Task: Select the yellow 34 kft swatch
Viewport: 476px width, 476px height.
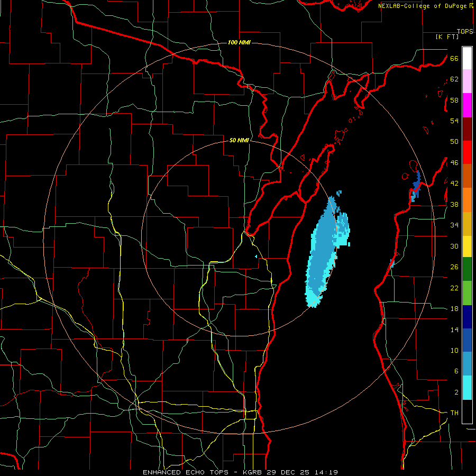Action: [467, 246]
